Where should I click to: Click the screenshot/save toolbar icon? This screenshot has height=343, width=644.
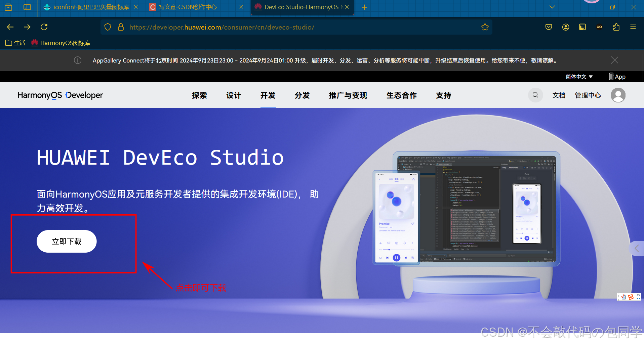[582, 27]
